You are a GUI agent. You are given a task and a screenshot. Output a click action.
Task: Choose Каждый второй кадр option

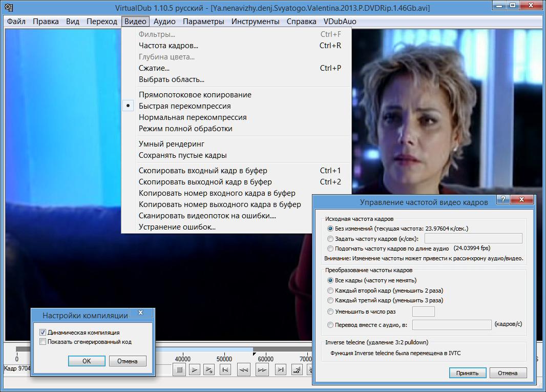pyautogui.click(x=330, y=290)
